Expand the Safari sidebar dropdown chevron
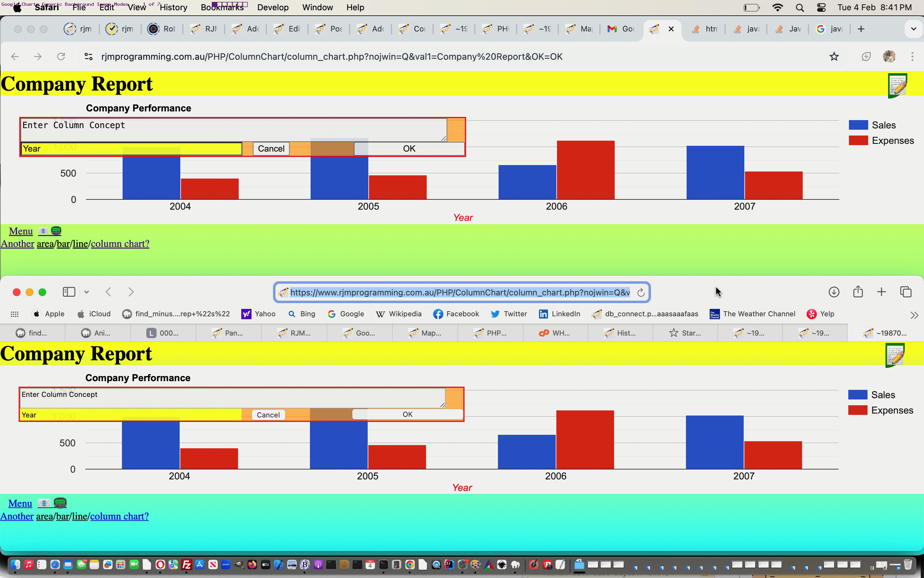924x578 pixels. [x=87, y=292]
